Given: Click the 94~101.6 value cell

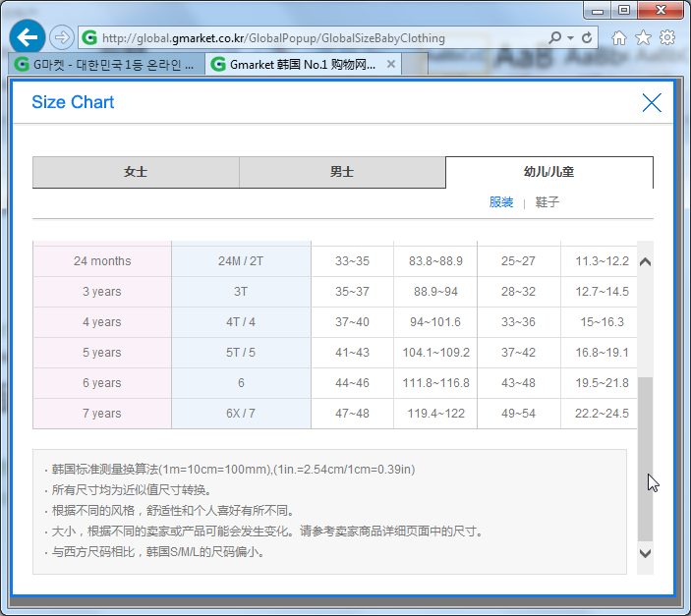Looking at the screenshot, I should 435,322.
